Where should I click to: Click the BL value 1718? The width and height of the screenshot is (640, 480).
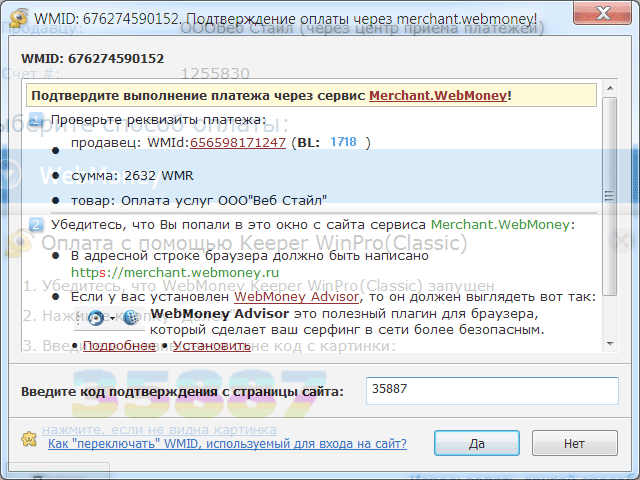click(343, 142)
